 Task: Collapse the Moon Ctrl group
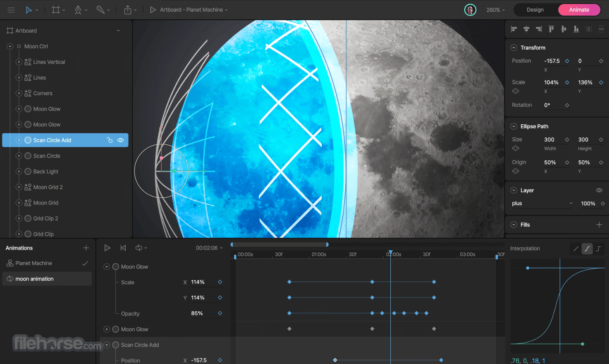pos(10,47)
